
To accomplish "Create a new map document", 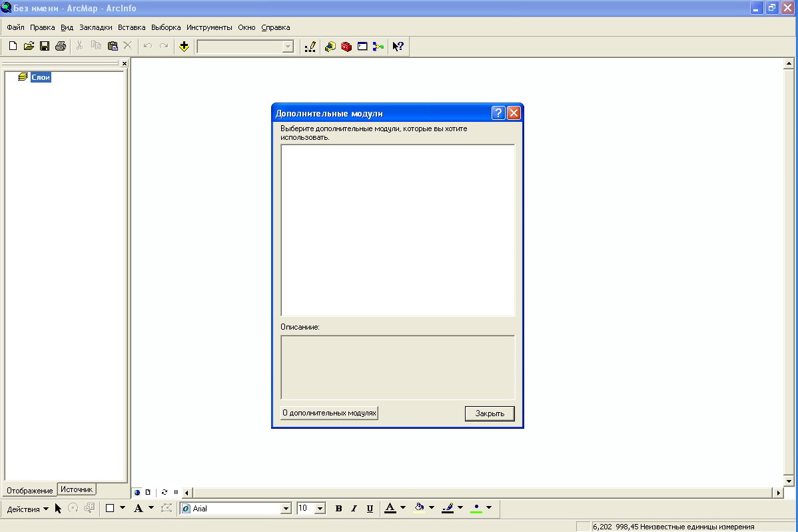I will tap(13, 47).
